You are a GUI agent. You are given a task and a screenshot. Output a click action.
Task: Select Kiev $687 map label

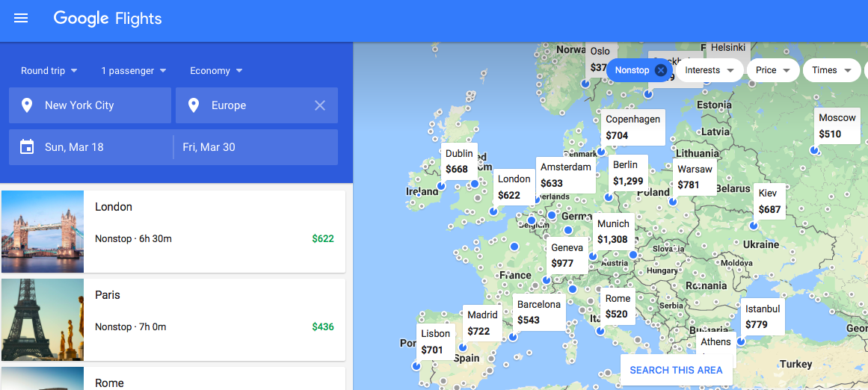[769, 201]
